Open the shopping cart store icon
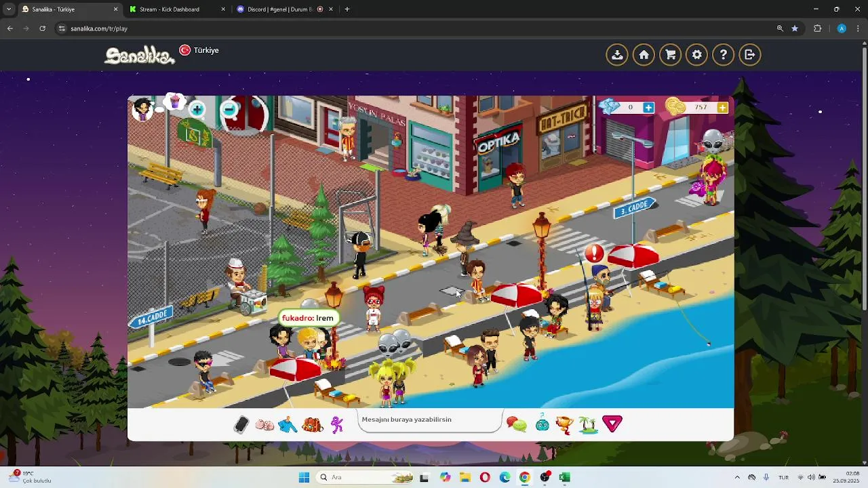 tap(670, 55)
